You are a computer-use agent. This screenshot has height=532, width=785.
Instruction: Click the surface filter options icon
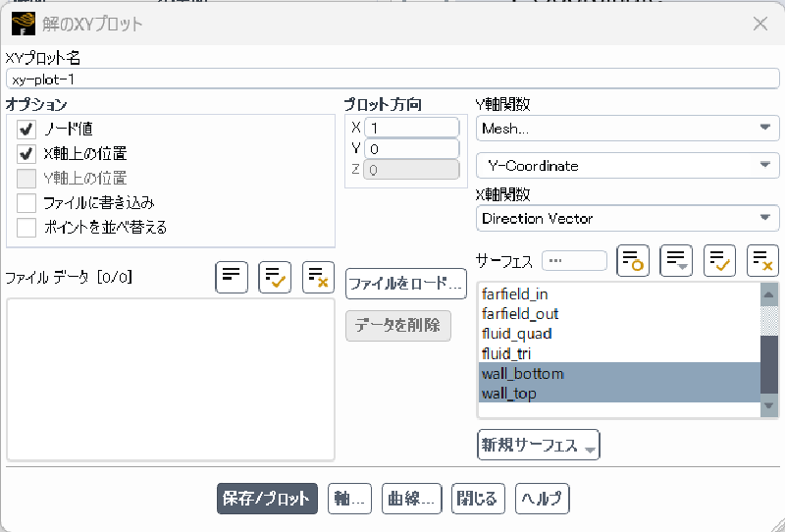[633, 261]
